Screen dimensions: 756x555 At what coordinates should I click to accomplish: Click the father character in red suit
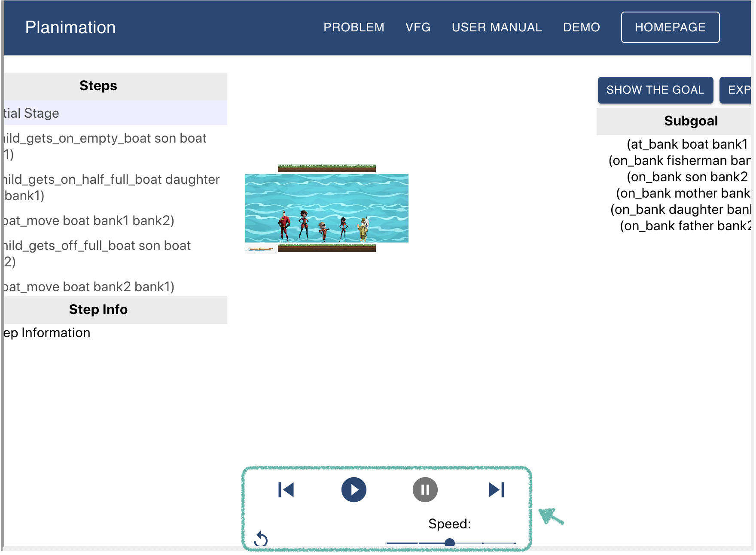click(x=284, y=226)
